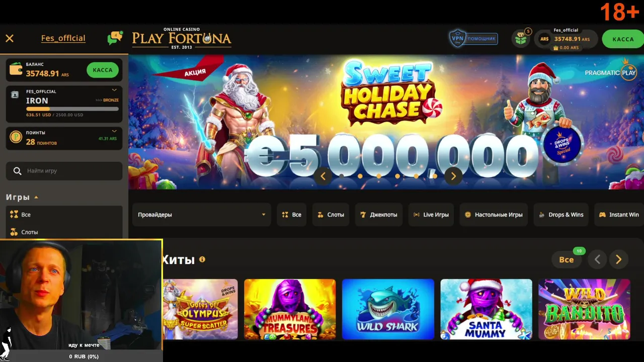Open the Wild Shark game thumbnail

click(x=388, y=309)
